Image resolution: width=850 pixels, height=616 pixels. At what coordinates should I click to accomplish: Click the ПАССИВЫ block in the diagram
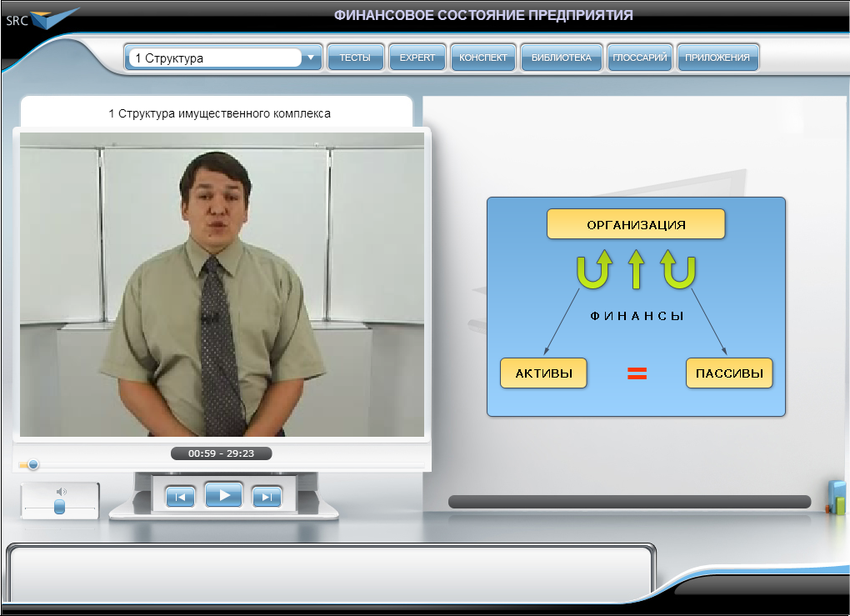pos(729,373)
